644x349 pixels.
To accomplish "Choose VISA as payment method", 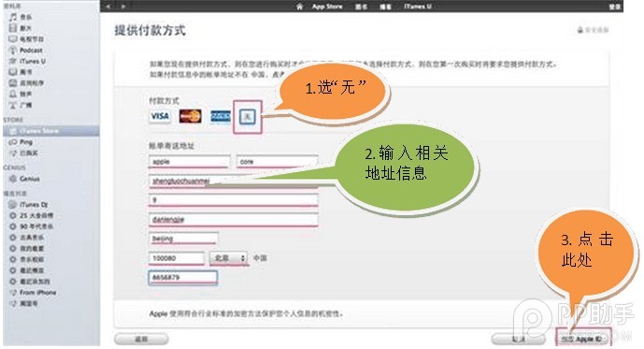I will pyautogui.click(x=160, y=116).
